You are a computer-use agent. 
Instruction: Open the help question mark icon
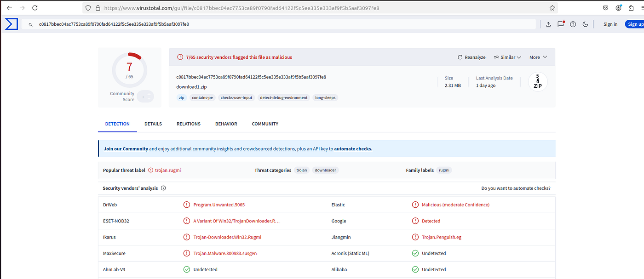(x=573, y=24)
